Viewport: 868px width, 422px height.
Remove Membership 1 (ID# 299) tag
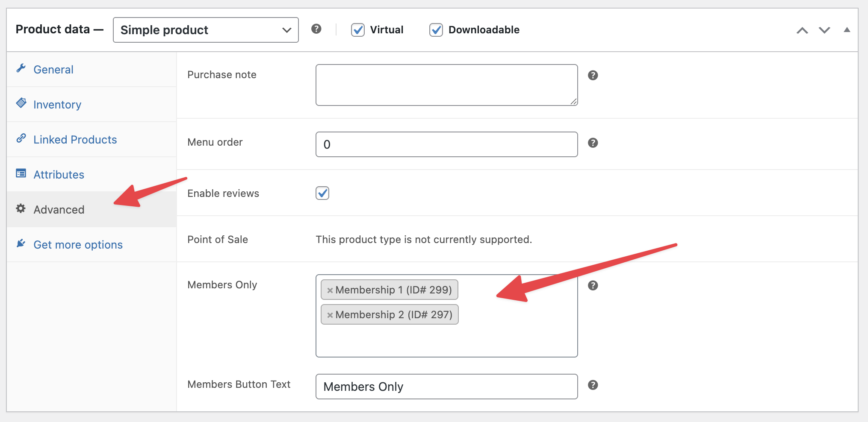(330, 290)
